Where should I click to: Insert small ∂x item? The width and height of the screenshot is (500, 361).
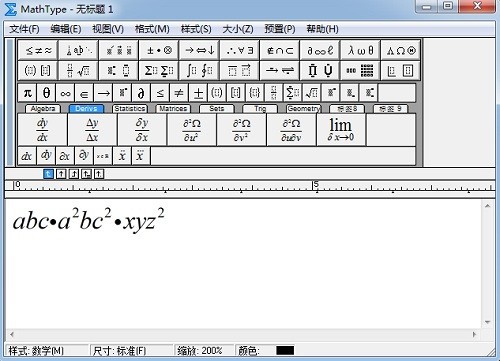(x=65, y=156)
